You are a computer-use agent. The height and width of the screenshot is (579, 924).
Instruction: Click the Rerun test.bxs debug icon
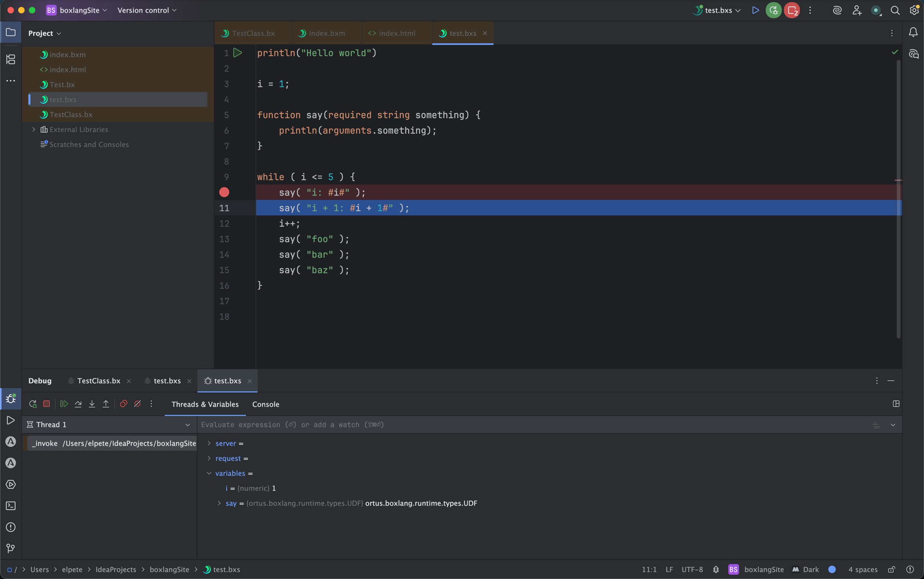pyautogui.click(x=32, y=404)
